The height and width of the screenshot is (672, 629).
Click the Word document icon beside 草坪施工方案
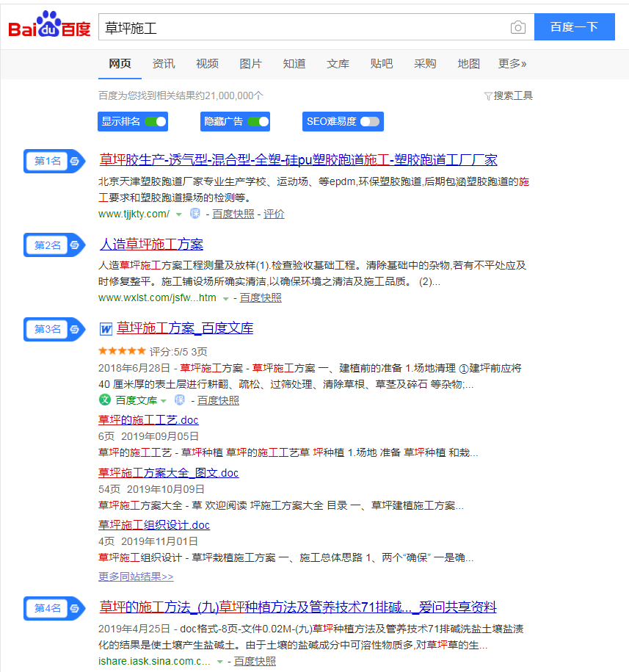[x=106, y=329]
